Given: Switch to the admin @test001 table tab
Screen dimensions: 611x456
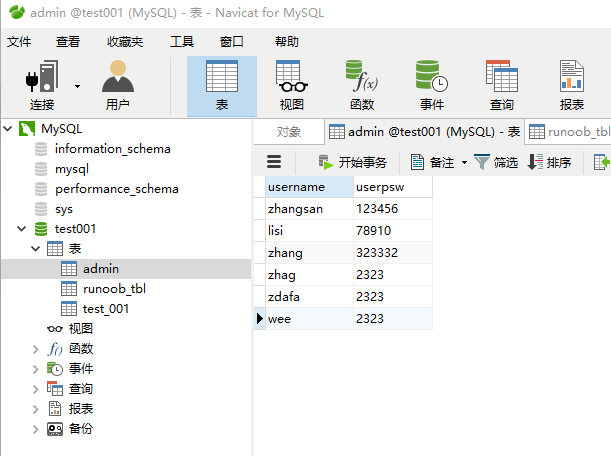Looking at the screenshot, I should [x=424, y=132].
